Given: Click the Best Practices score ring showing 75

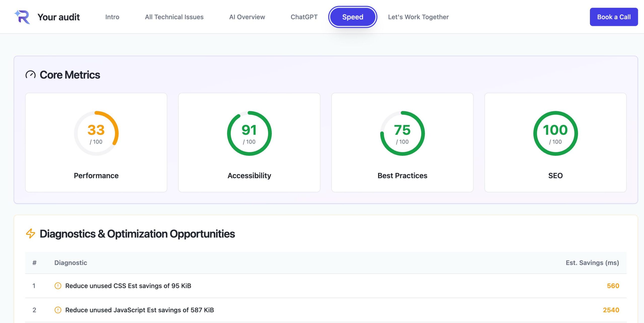Looking at the screenshot, I should pyautogui.click(x=402, y=133).
